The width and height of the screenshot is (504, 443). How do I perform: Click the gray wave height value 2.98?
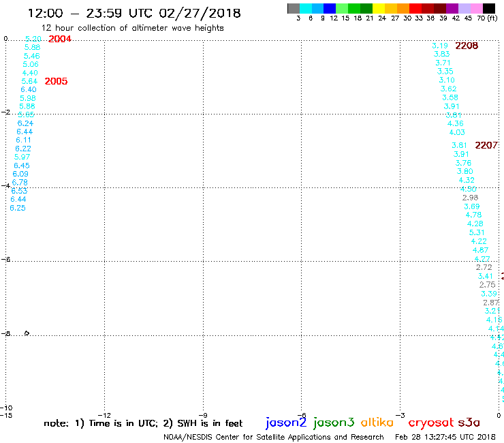click(x=470, y=198)
